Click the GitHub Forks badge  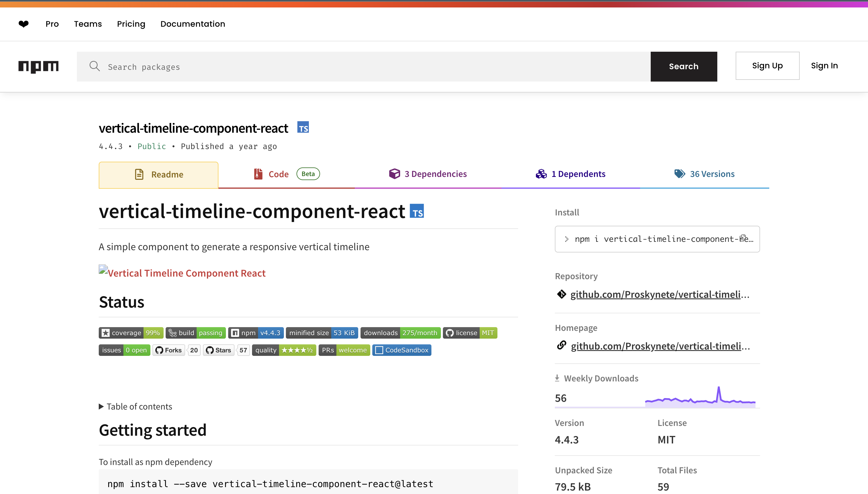[x=169, y=350]
